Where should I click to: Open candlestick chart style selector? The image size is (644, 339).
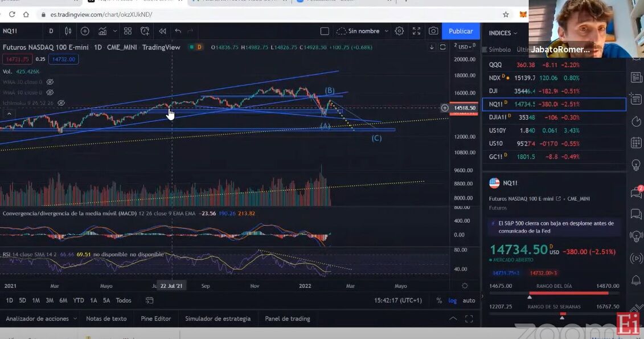point(68,31)
